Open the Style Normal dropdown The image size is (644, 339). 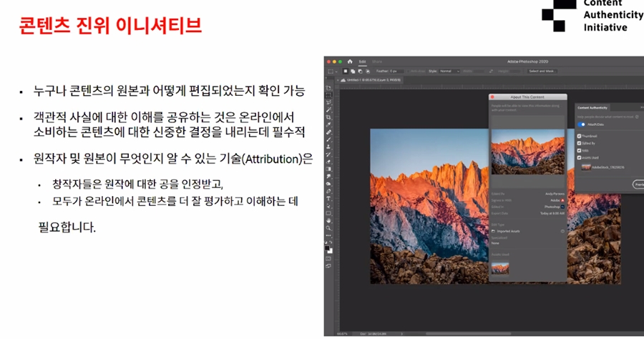pyautogui.click(x=449, y=71)
